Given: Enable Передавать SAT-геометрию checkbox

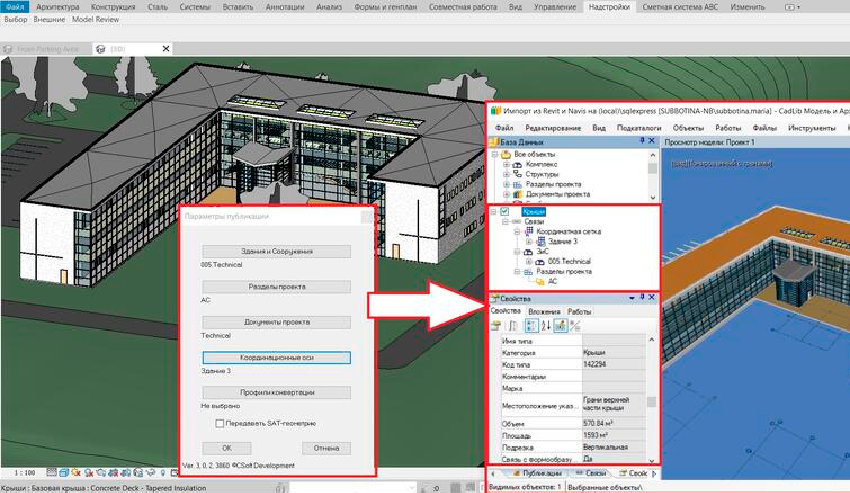Looking at the screenshot, I should (x=219, y=424).
